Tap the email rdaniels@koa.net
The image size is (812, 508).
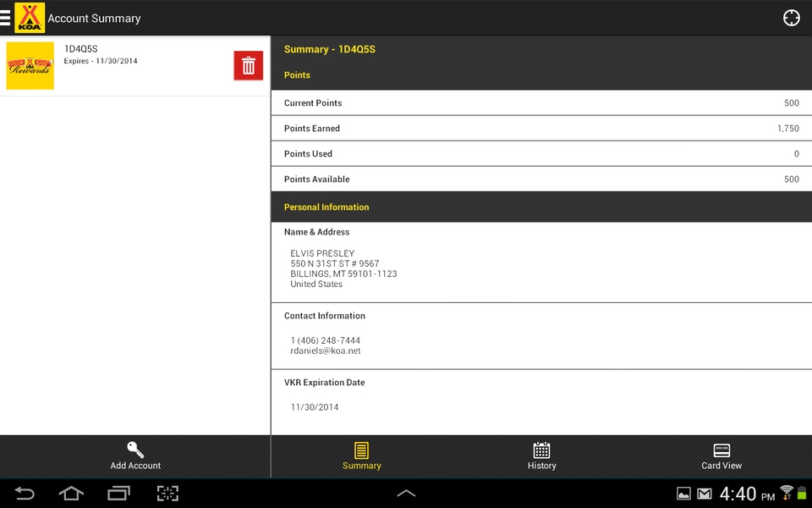[325, 351]
